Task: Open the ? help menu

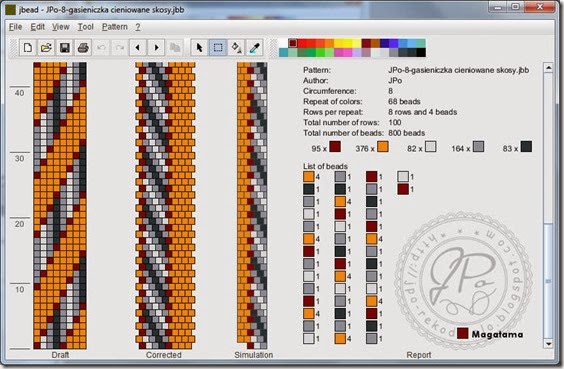Action: [x=138, y=27]
